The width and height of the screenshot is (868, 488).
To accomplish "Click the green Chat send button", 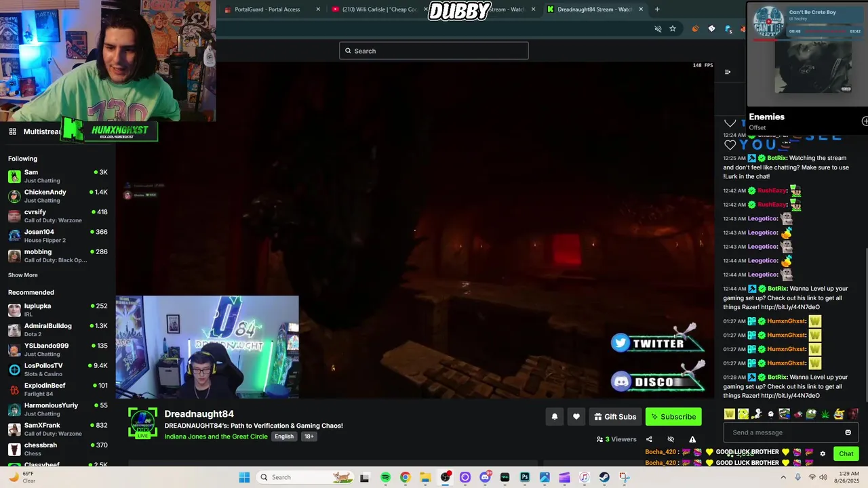I will [846, 454].
